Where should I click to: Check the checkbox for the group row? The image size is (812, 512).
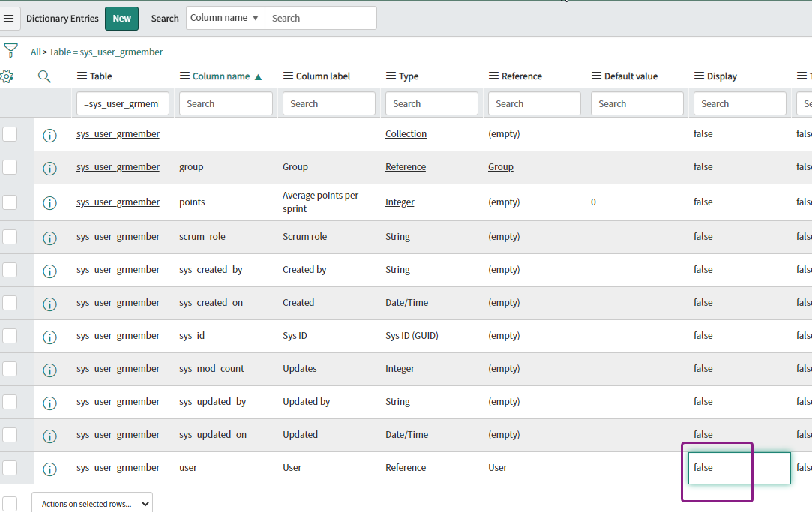pos(10,167)
